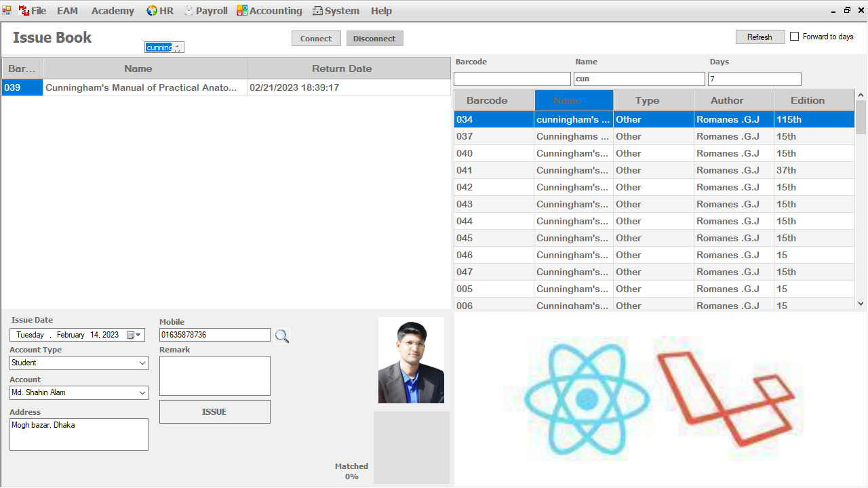The width and height of the screenshot is (868, 488).
Task: Sort book list by Edition column header
Action: click(814, 100)
